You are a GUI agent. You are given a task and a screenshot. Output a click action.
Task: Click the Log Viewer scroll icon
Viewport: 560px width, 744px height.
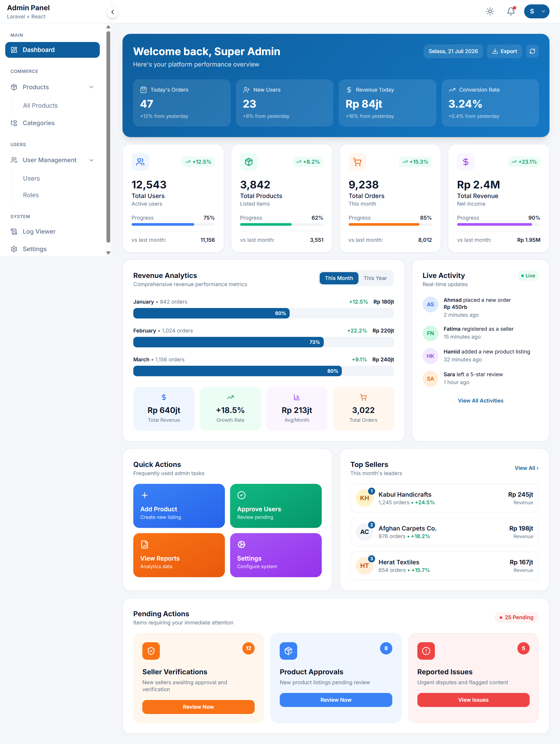14,231
